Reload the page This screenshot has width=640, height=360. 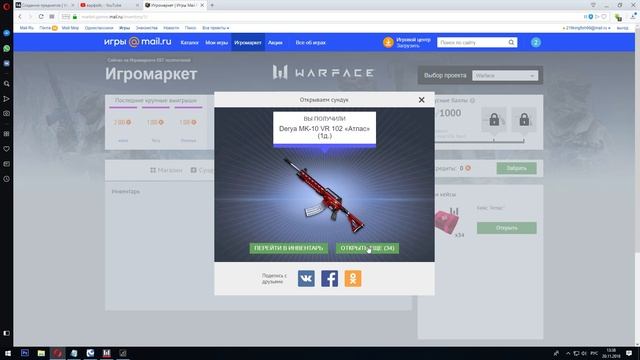click(41, 17)
